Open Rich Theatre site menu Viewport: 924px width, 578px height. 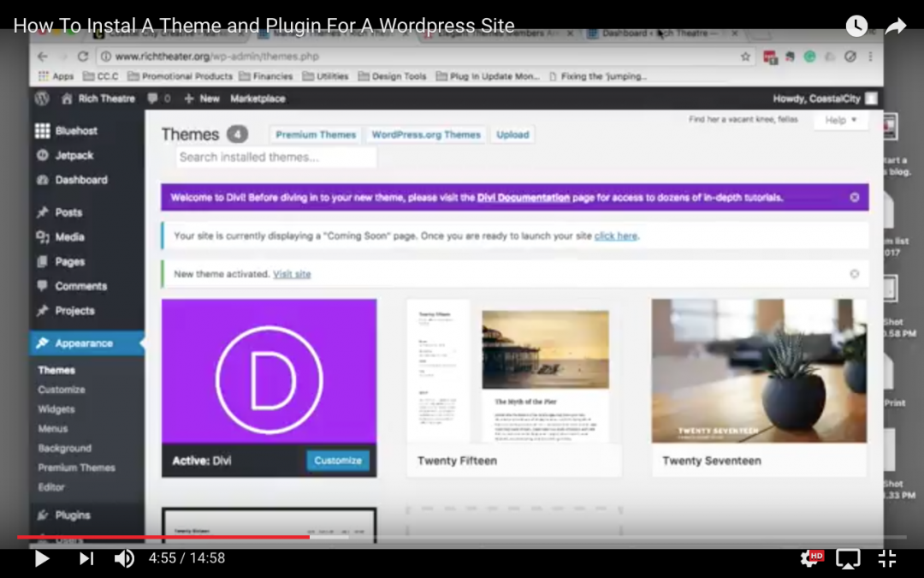(x=98, y=98)
